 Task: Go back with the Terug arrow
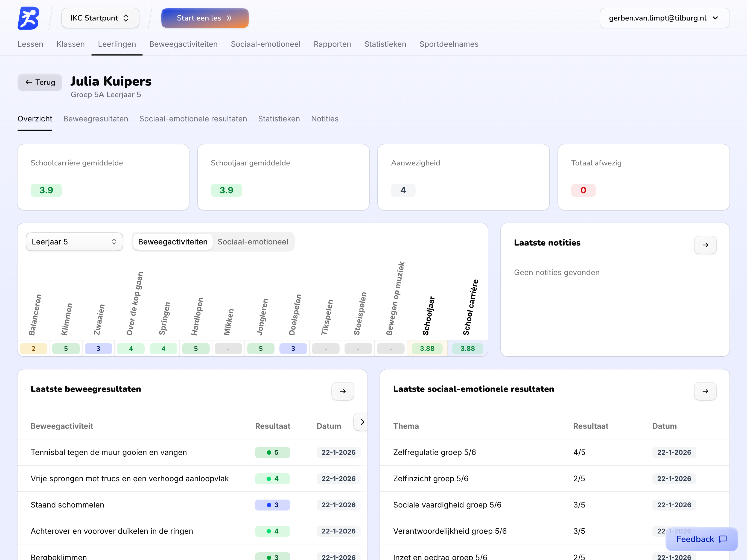pyautogui.click(x=40, y=82)
